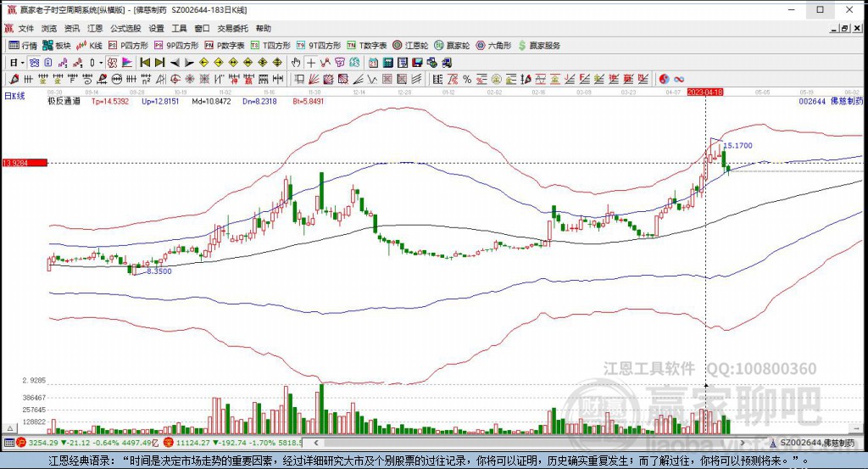868x469 pixels.
Task: Open the 9P四方形 tool
Action: (x=176, y=46)
